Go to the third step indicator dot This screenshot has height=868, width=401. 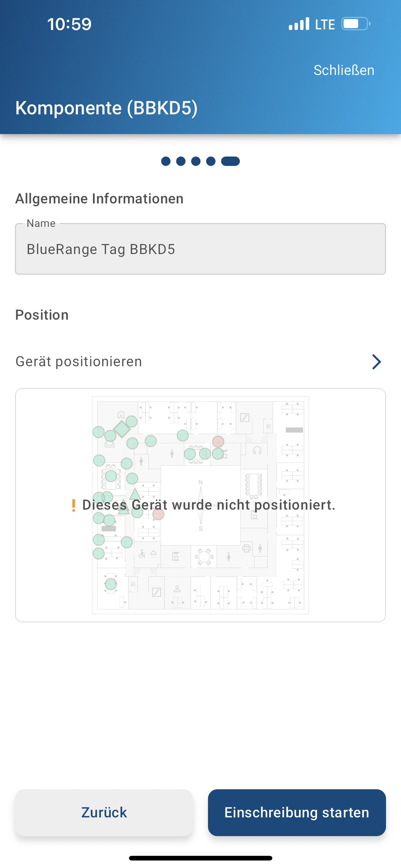pos(196,162)
